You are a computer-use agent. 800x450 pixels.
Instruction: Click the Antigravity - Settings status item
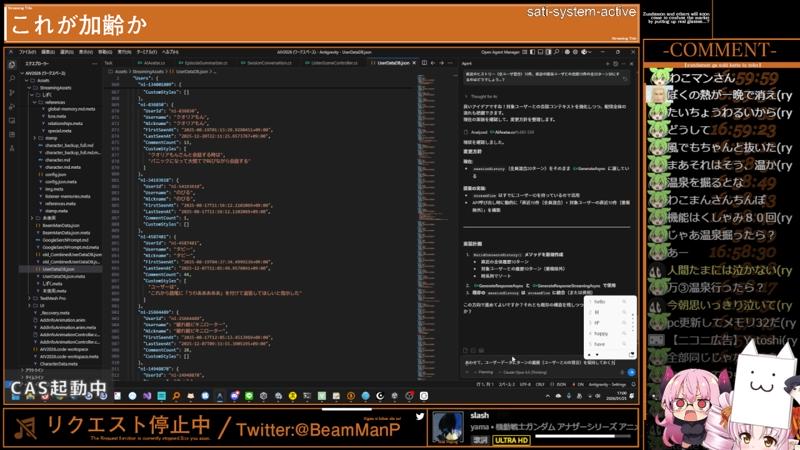click(x=607, y=384)
